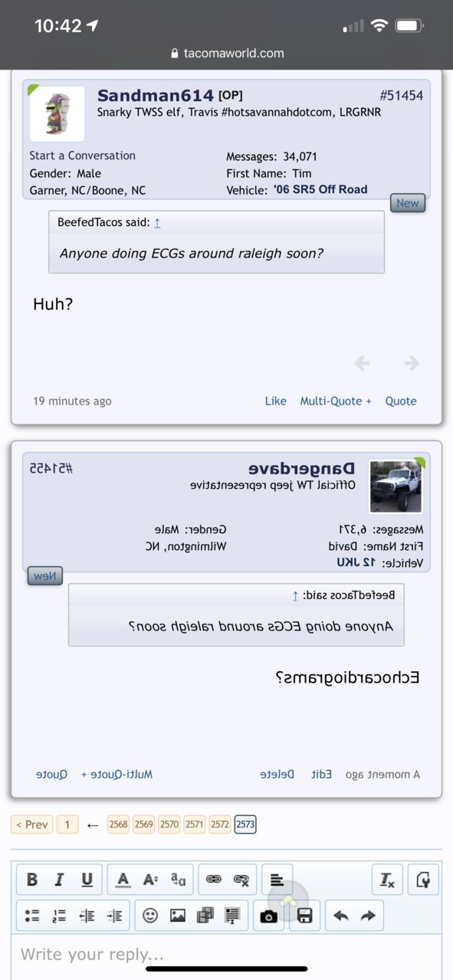Open the text color picker
Screen dimensions: 453x980
click(x=123, y=880)
